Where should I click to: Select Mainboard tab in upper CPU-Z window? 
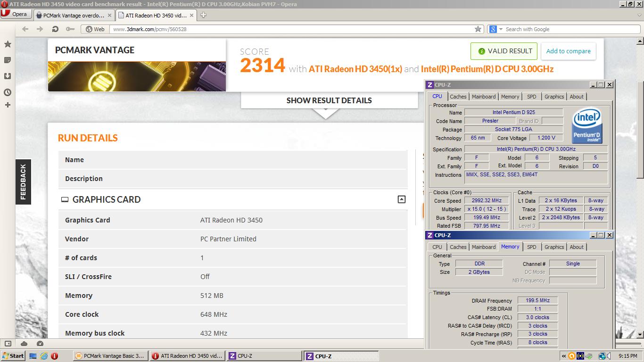484,97
